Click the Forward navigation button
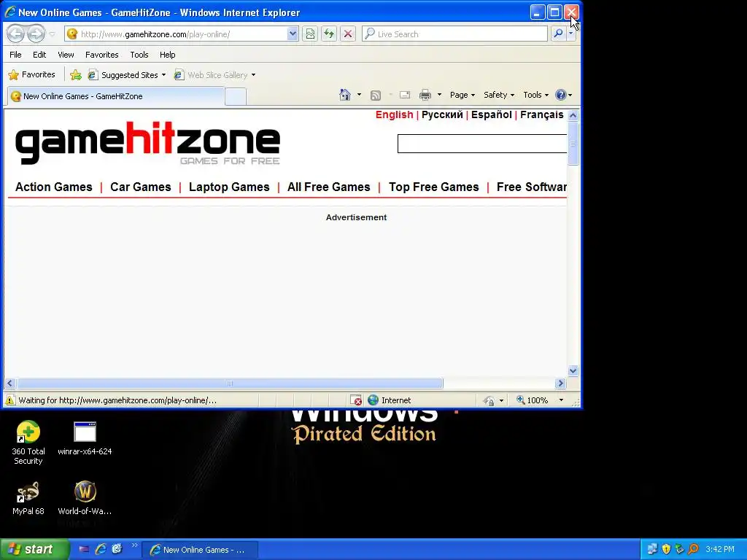The width and height of the screenshot is (747, 560). pyautogui.click(x=36, y=34)
